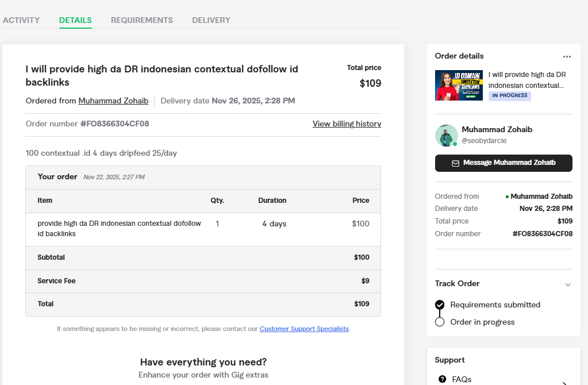588x385 pixels.
Task: Select the Details tab
Action: pyautogui.click(x=75, y=20)
